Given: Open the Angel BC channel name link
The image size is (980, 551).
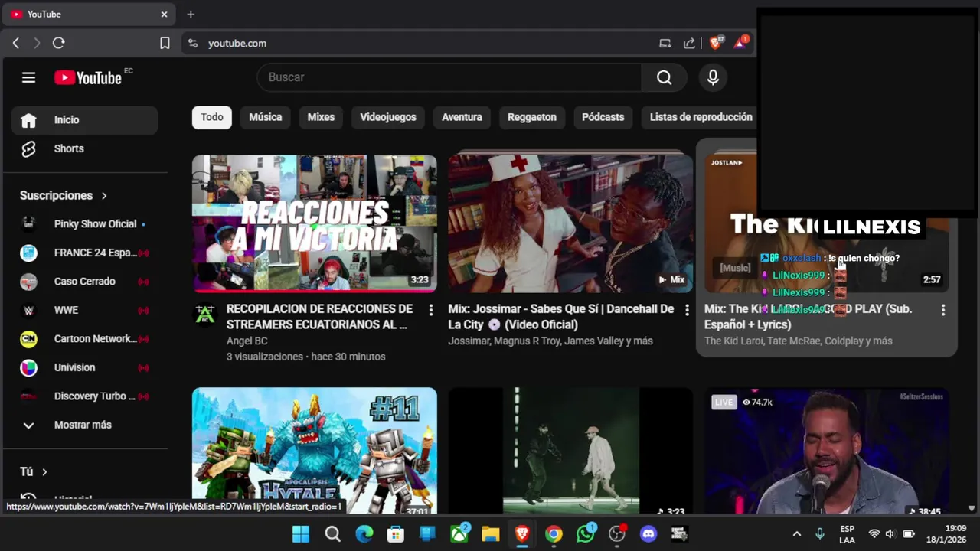Looking at the screenshot, I should pyautogui.click(x=247, y=341).
